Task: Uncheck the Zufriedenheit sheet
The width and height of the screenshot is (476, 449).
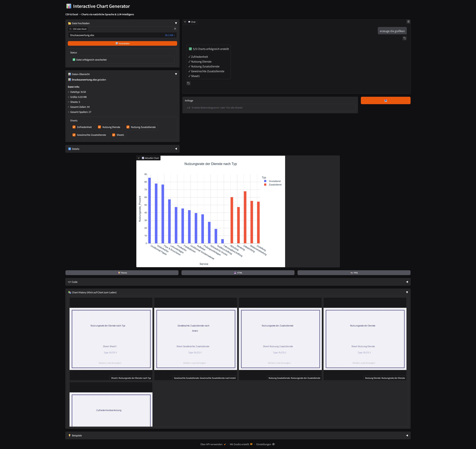Action: (74, 127)
